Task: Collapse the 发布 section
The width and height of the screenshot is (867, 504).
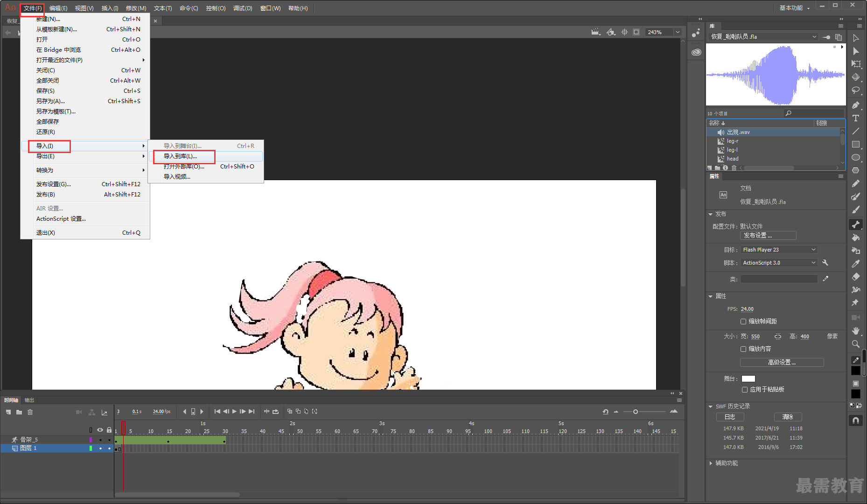Action: click(711, 214)
